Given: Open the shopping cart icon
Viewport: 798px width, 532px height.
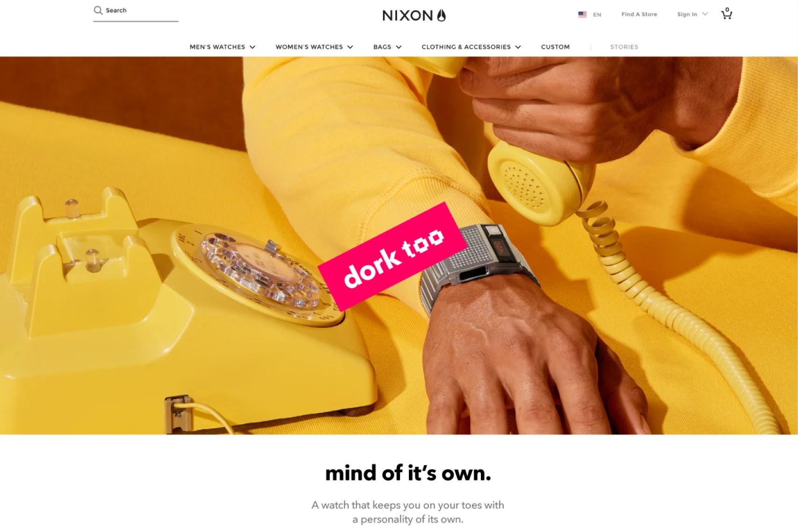Looking at the screenshot, I should tap(726, 14).
